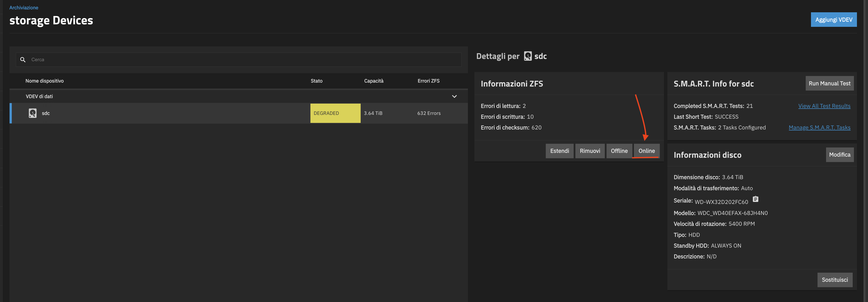Click the Sostituisci button
Screen dimensions: 868x302
[x=834, y=280]
